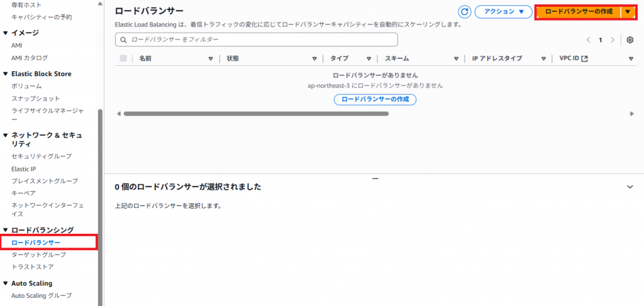
Task: Open Auto Scaling グループ in sidebar
Action: (x=42, y=295)
